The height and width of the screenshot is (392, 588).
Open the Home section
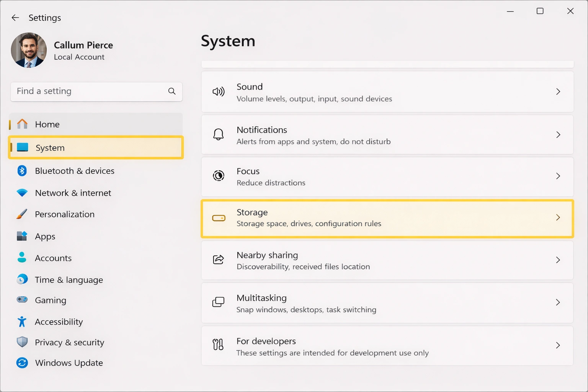[47, 124]
